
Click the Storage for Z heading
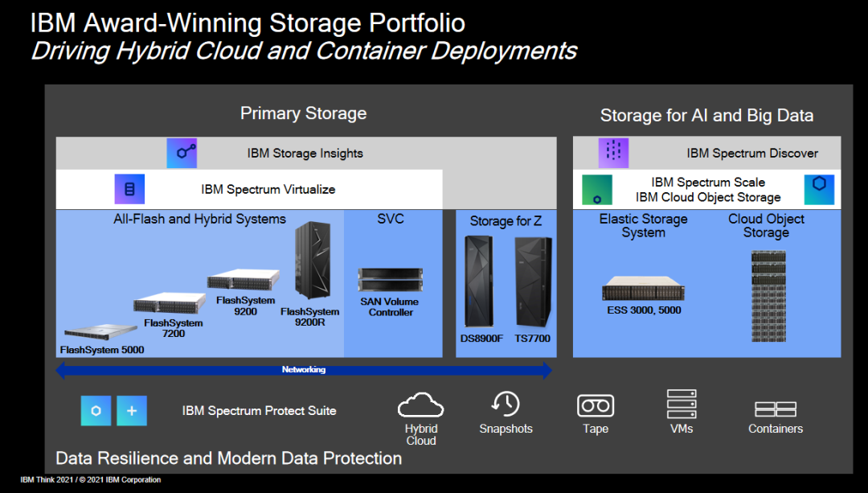(x=506, y=221)
